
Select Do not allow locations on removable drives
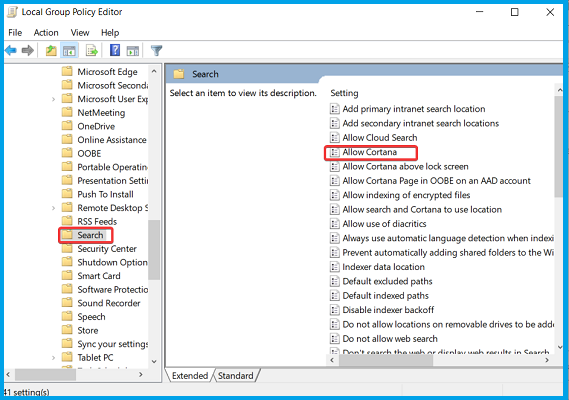(x=448, y=324)
